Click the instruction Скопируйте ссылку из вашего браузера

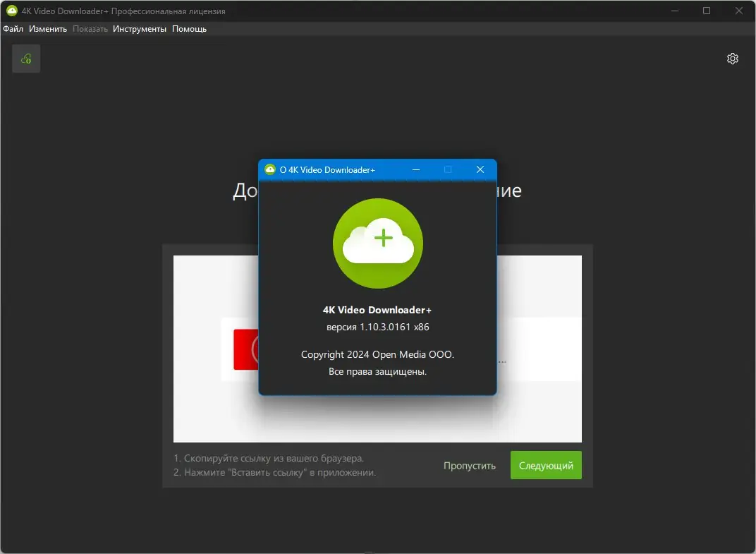coord(269,458)
